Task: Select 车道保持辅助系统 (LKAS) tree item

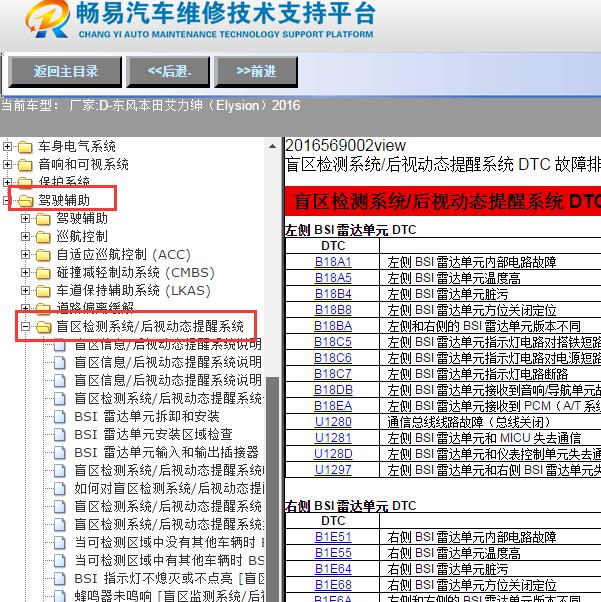Action: click(x=134, y=291)
